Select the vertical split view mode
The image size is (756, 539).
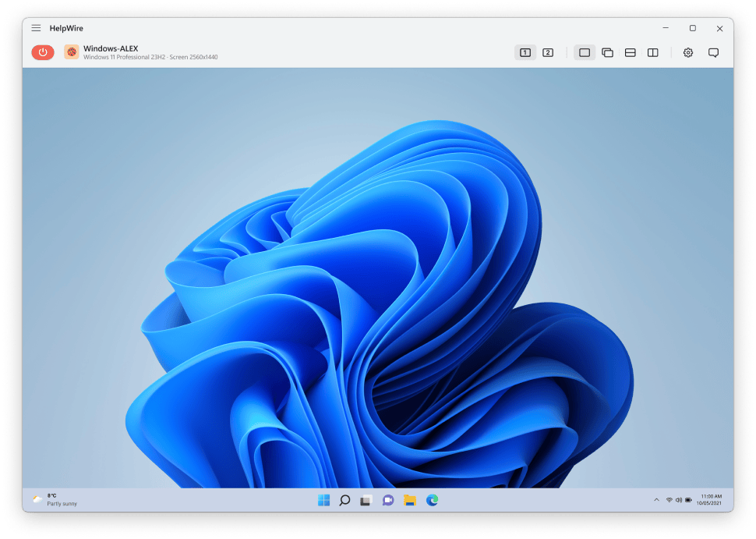point(653,52)
